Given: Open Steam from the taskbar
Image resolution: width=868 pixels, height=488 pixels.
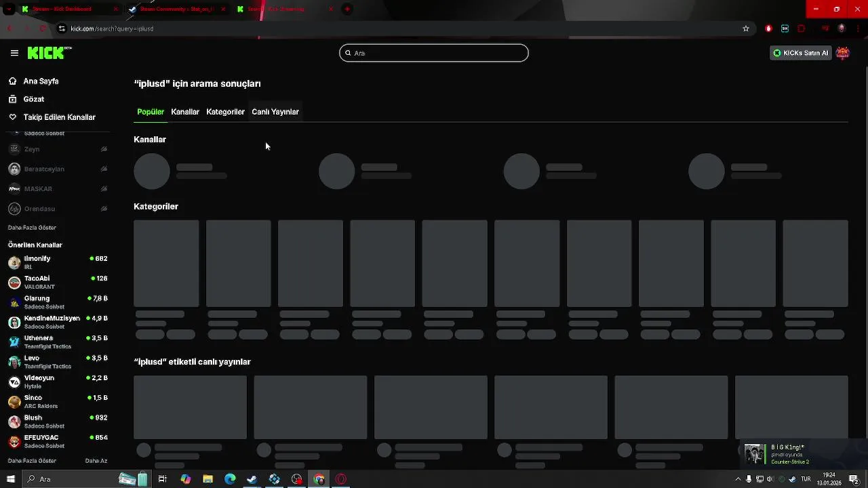Looking at the screenshot, I should coord(252,479).
